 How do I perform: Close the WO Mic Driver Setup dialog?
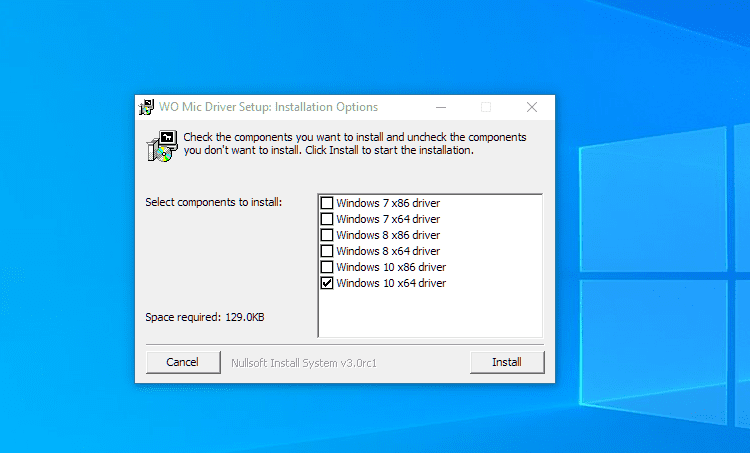pyautogui.click(x=532, y=107)
